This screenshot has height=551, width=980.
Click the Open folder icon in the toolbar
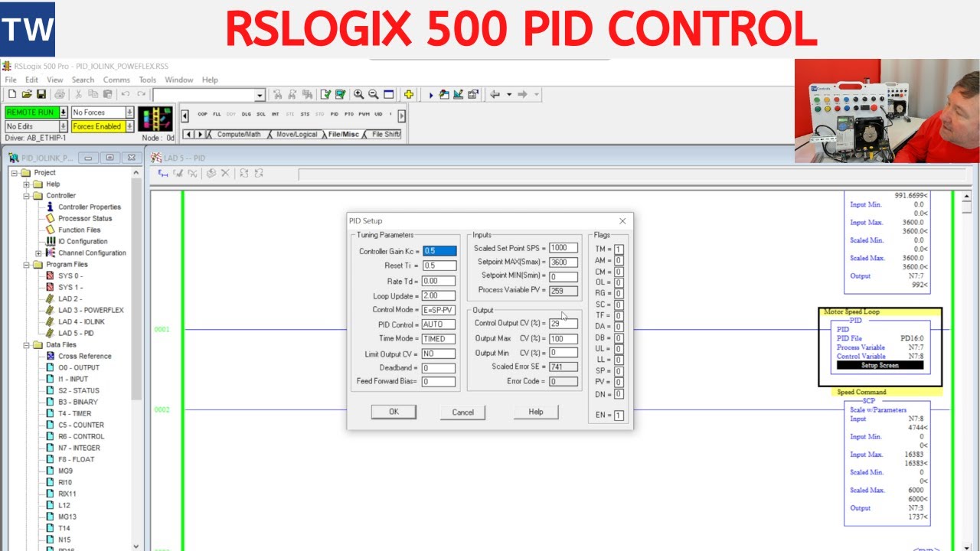(27, 94)
